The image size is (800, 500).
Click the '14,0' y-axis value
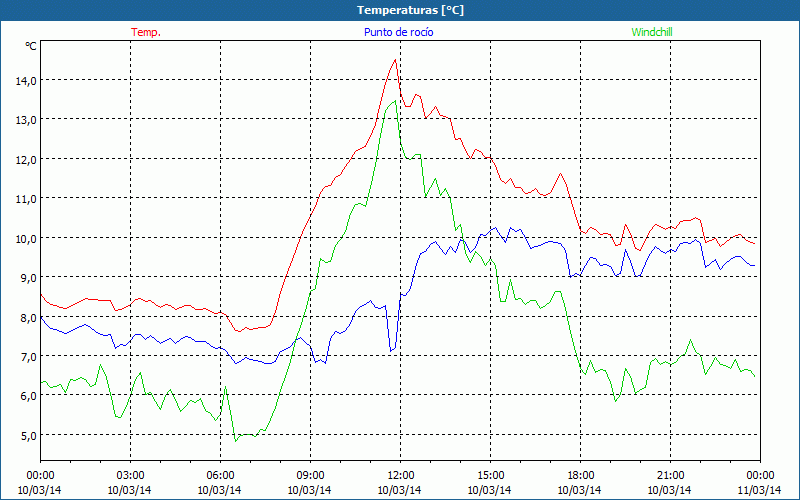tap(26, 80)
